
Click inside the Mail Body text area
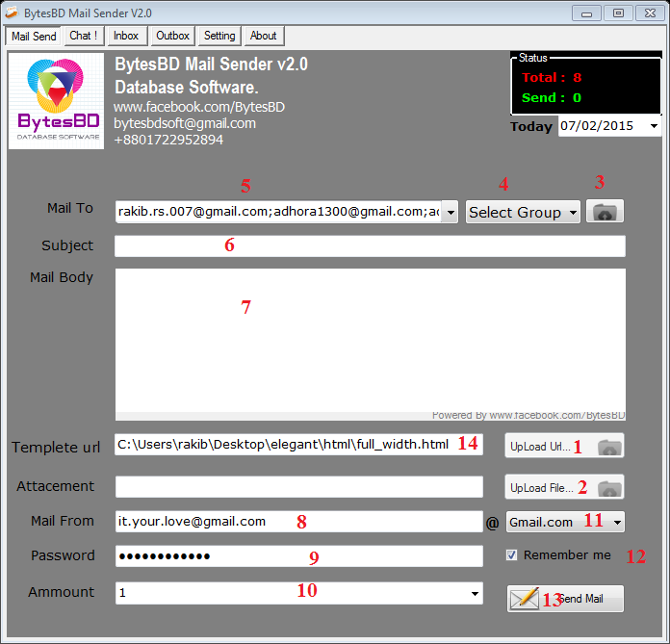coord(370,341)
